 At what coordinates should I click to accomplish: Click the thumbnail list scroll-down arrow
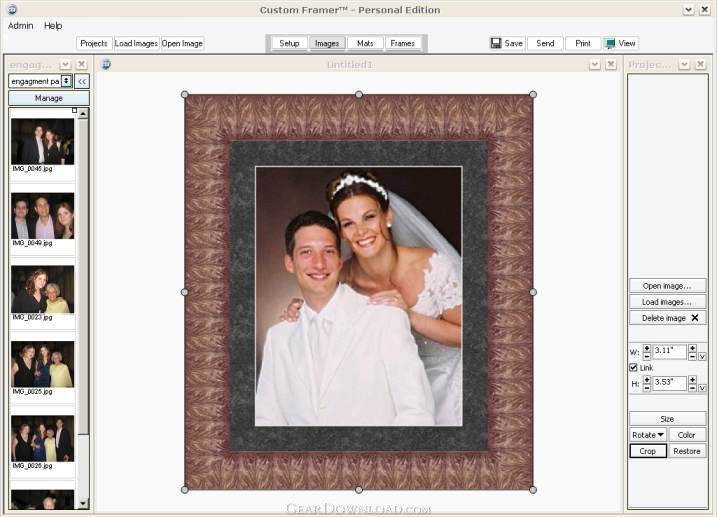coord(83,503)
